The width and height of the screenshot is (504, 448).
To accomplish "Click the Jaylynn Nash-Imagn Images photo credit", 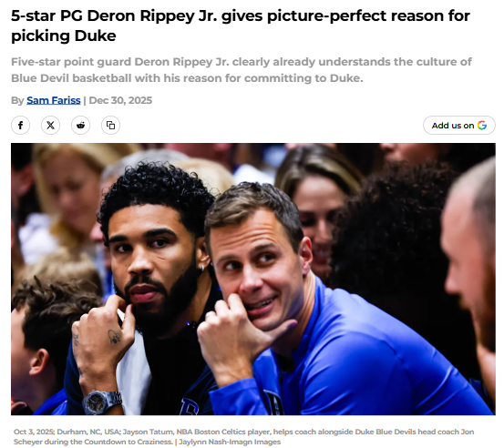I will [x=230, y=442].
